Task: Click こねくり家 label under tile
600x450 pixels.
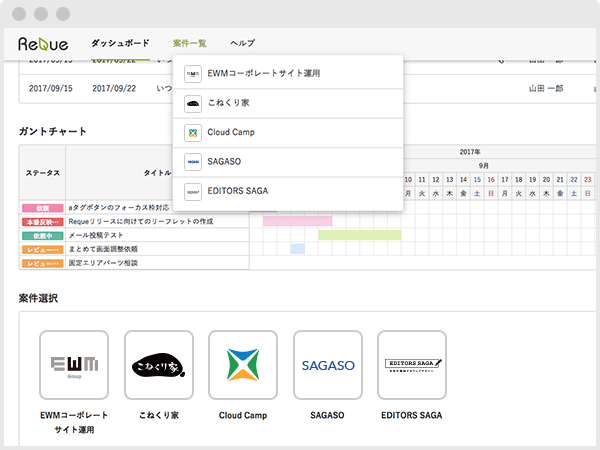Action: click(x=159, y=415)
